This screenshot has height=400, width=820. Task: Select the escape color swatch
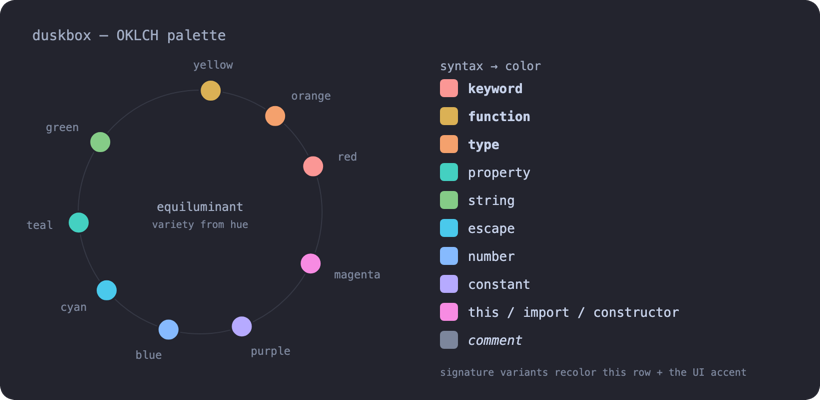[449, 228]
